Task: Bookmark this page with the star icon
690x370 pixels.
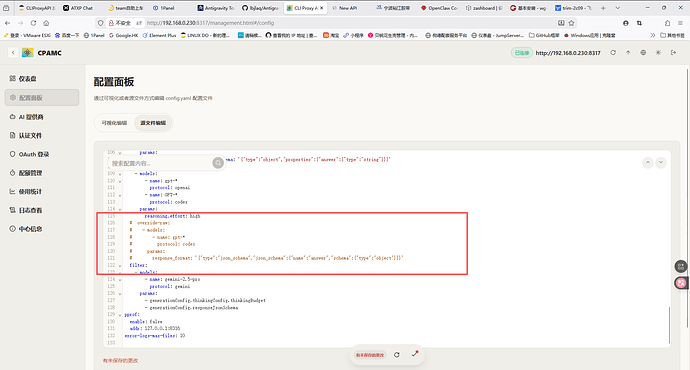Action: (x=571, y=23)
